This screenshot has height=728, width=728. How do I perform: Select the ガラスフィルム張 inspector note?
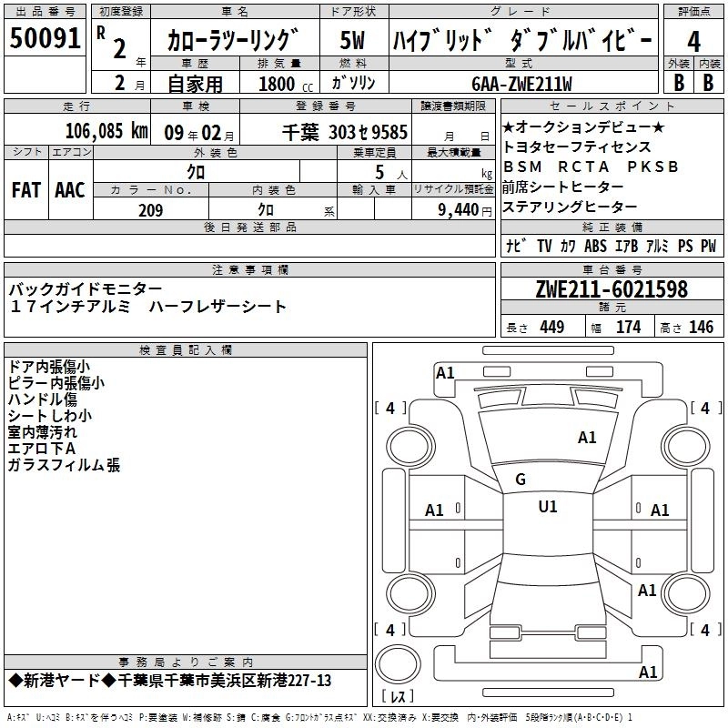click(x=64, y=465)
